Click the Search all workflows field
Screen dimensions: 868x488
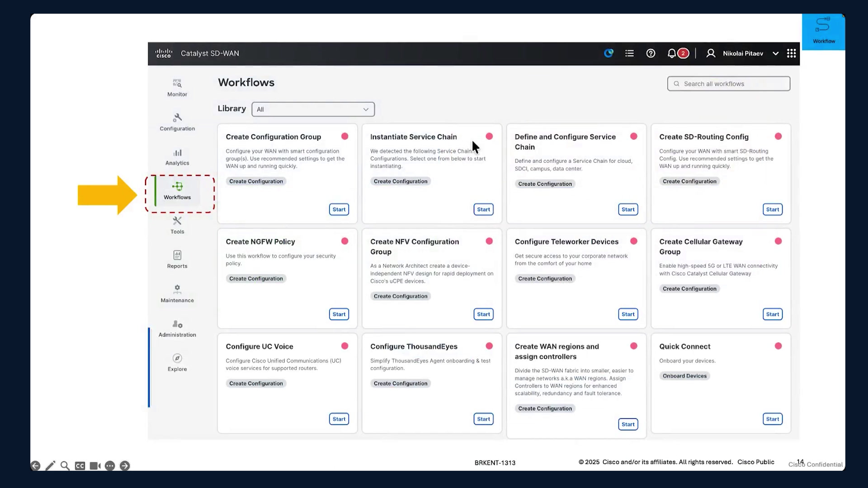pyautogui.click(x=729, y=84)
